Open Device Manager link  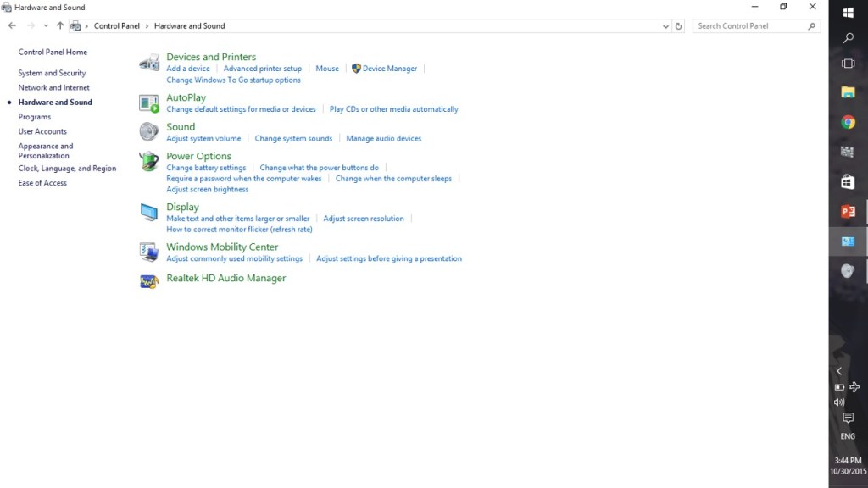pyautogui.click(x=389, y=69)
